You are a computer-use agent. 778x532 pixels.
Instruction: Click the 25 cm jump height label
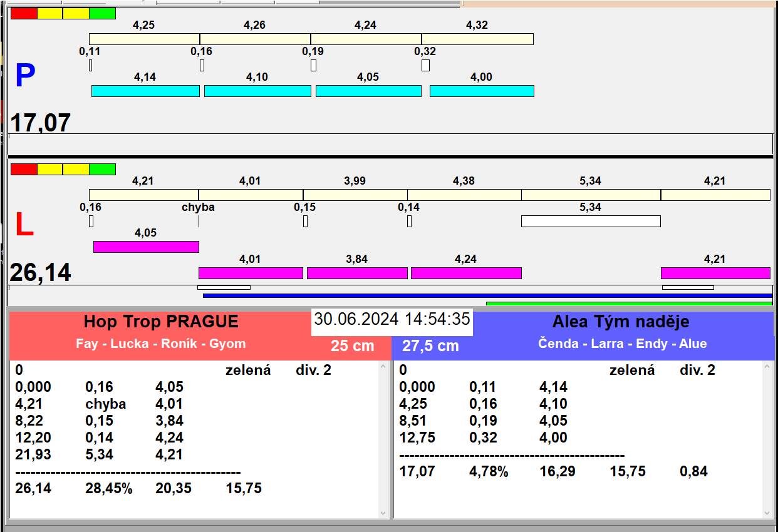coord(352,345)
